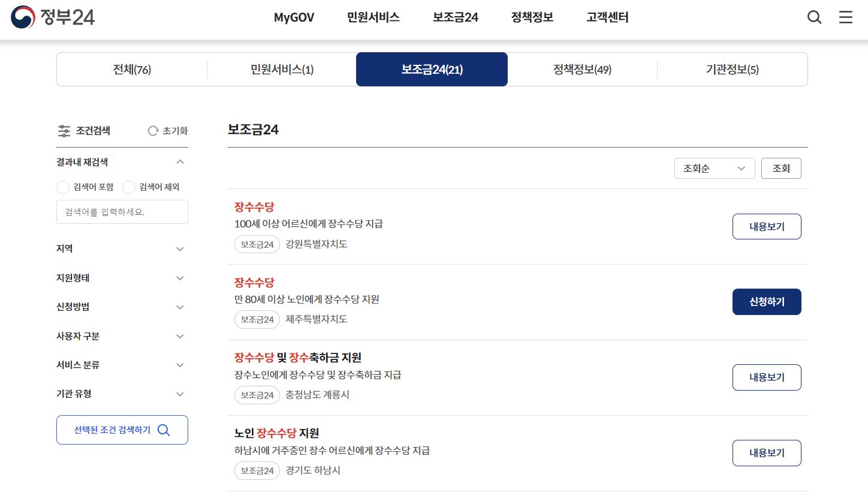
Task: Open the 노인 장수수당 지원 result link
Action: tap(276, 433)
